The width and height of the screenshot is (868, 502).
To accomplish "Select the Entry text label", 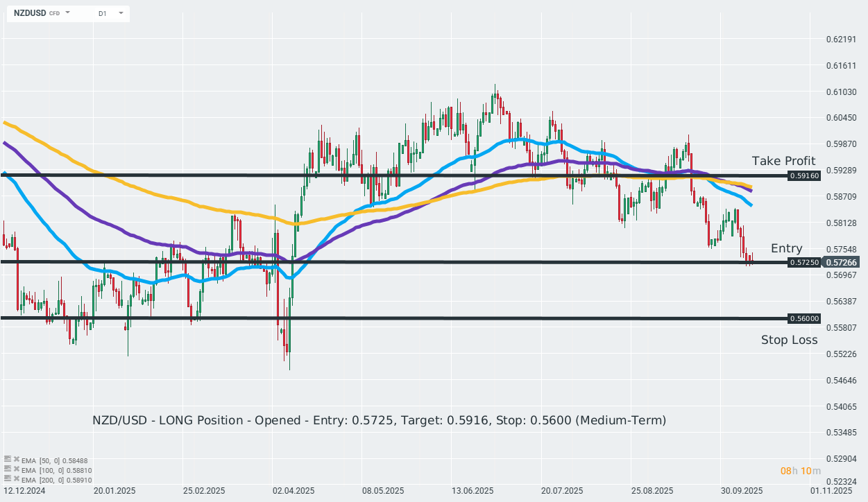I will [786, 248].
